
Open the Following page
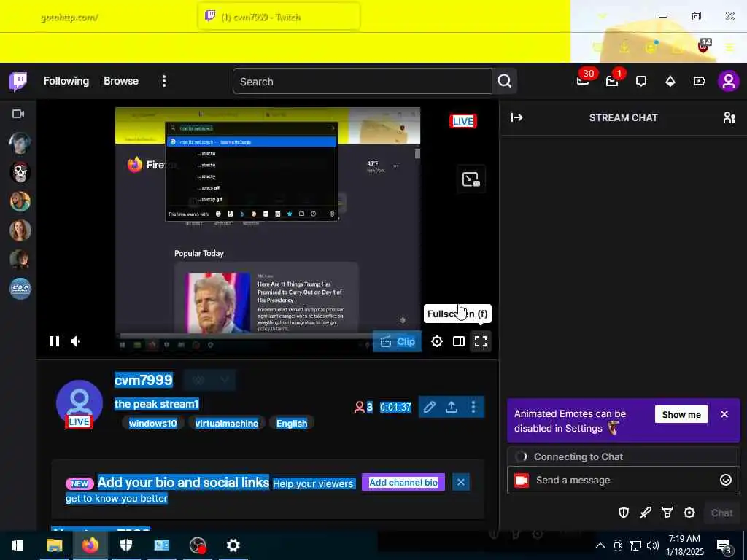click(66, 81)
